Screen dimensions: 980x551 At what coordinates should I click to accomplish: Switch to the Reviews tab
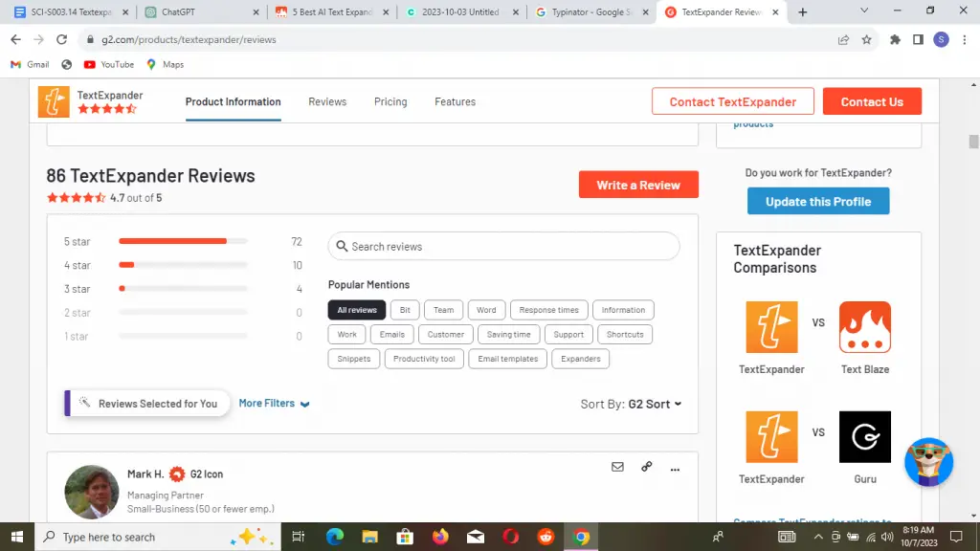[x=327, y=101]
